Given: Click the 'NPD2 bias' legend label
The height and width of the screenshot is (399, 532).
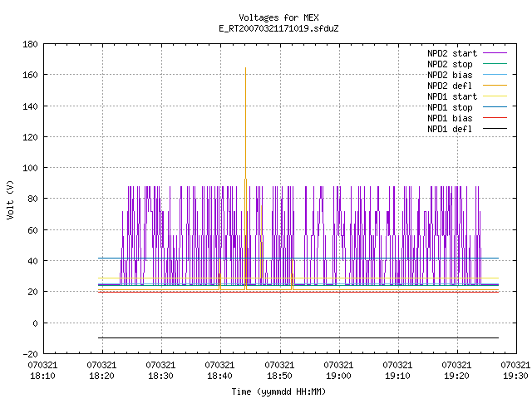Looking at the screenshot, I should 450,75.
